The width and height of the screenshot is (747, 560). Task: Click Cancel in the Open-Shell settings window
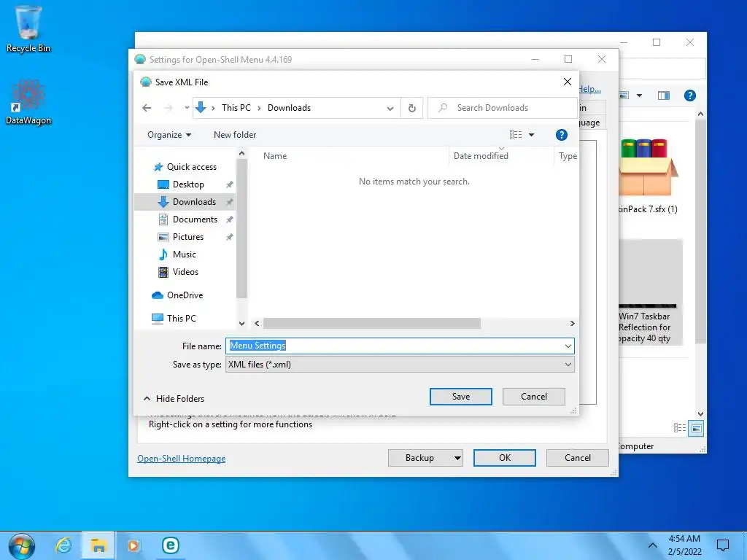coord(578,458)
